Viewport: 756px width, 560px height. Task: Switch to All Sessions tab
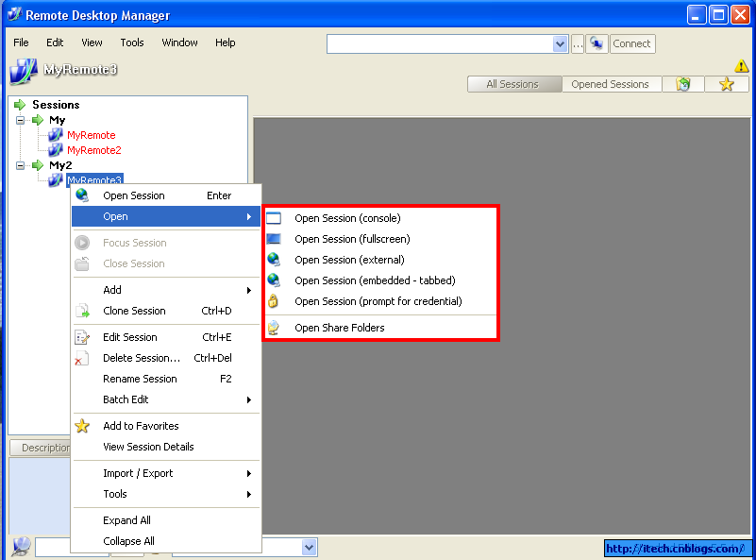[512, 84]
